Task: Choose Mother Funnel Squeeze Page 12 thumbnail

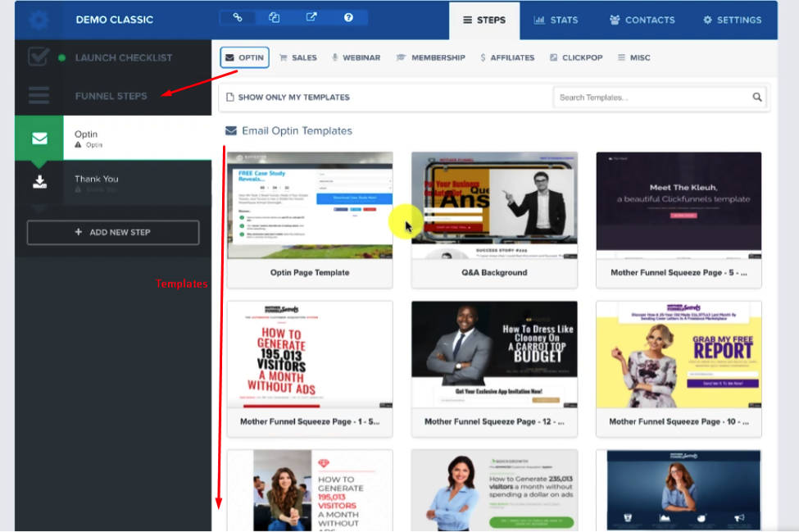Action: click(494, 355)
